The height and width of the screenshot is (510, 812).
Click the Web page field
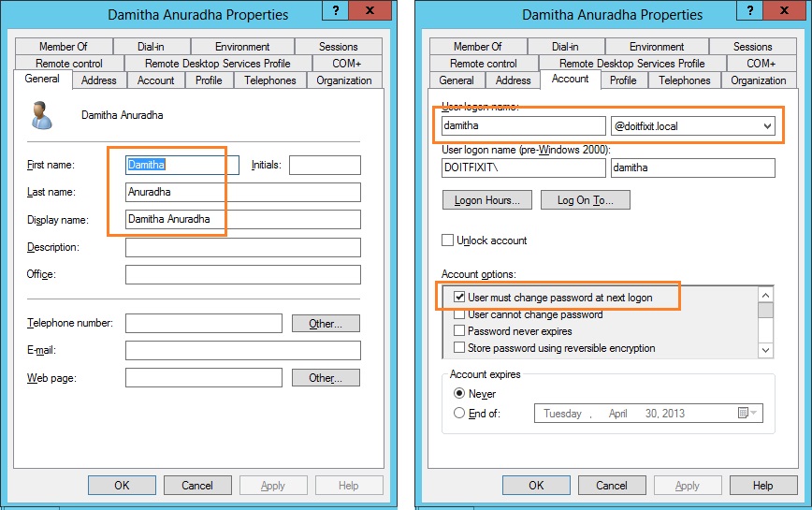point(204,377)
